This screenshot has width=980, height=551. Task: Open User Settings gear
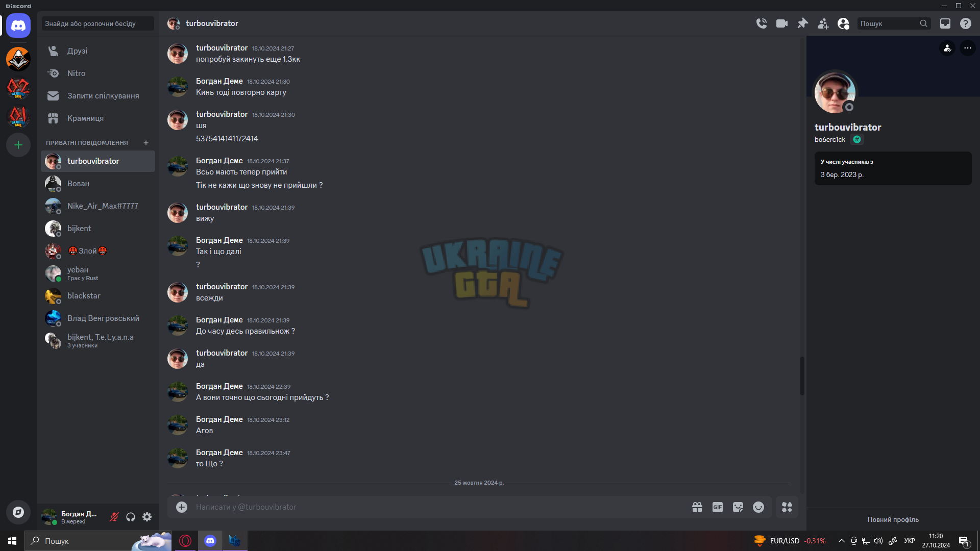[x=147, y=517]
